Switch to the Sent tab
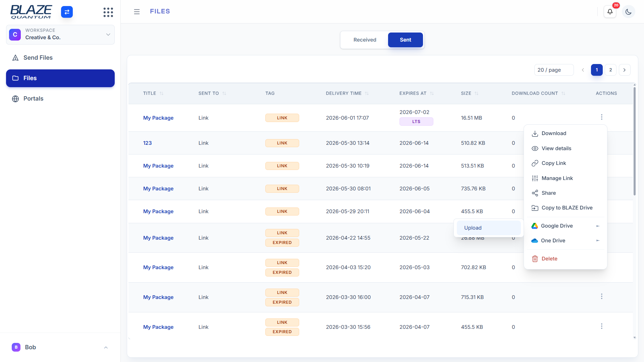 (x=405, y=40)
